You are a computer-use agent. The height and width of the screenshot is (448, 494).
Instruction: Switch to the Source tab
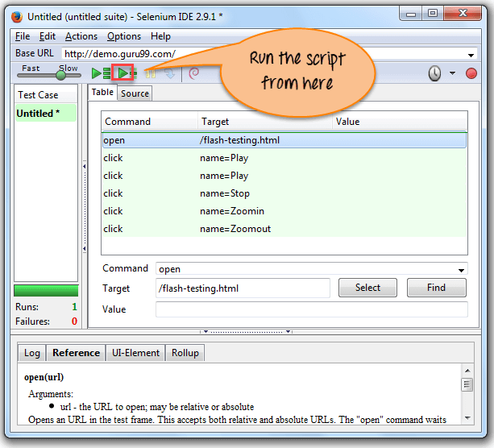coord(135,93)
